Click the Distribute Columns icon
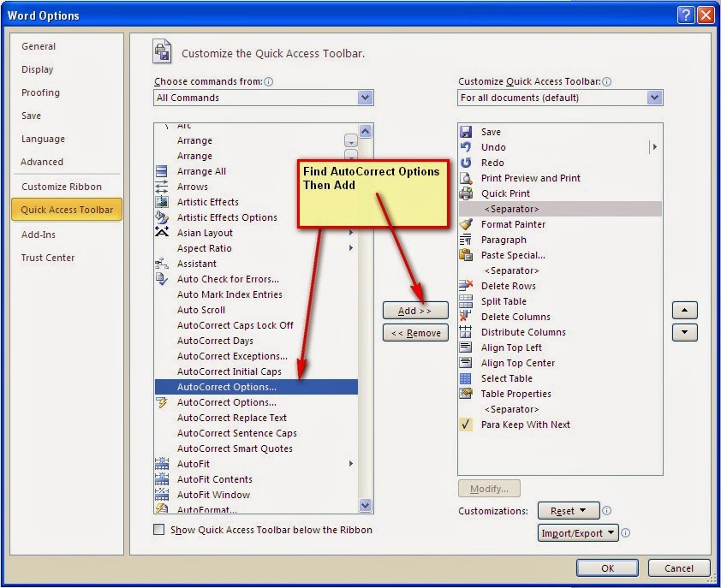 pos(466,332)
